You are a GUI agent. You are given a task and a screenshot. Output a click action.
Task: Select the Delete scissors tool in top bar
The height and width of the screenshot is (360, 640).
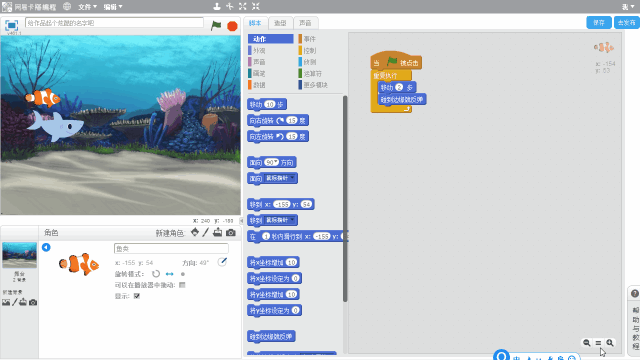pos(230,6)
